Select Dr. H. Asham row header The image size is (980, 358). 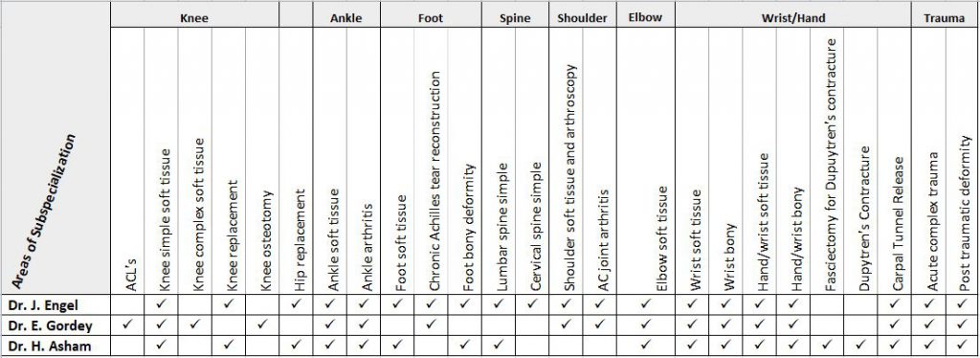(55, 346)
